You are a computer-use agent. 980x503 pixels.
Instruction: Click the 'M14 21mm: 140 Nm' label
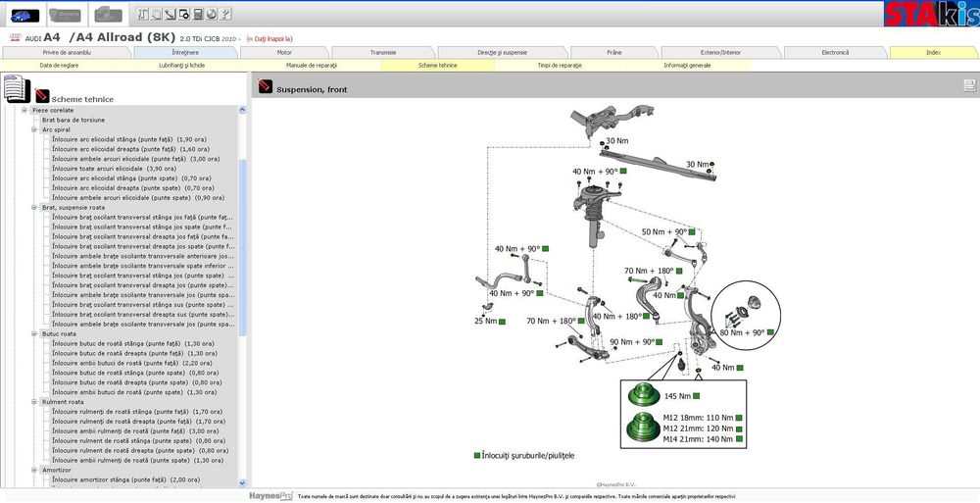coord(698,439)
